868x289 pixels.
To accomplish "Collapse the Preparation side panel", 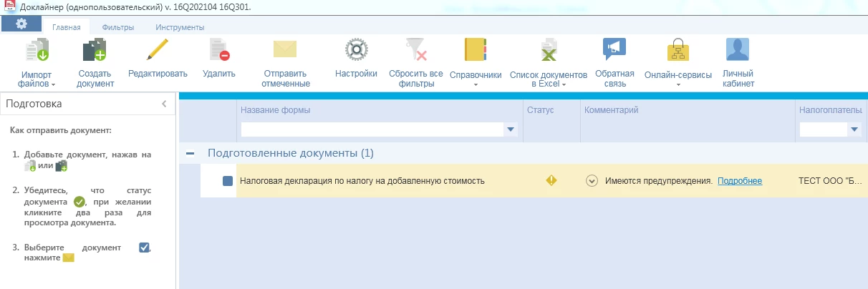I will click(x=164, y=104).
